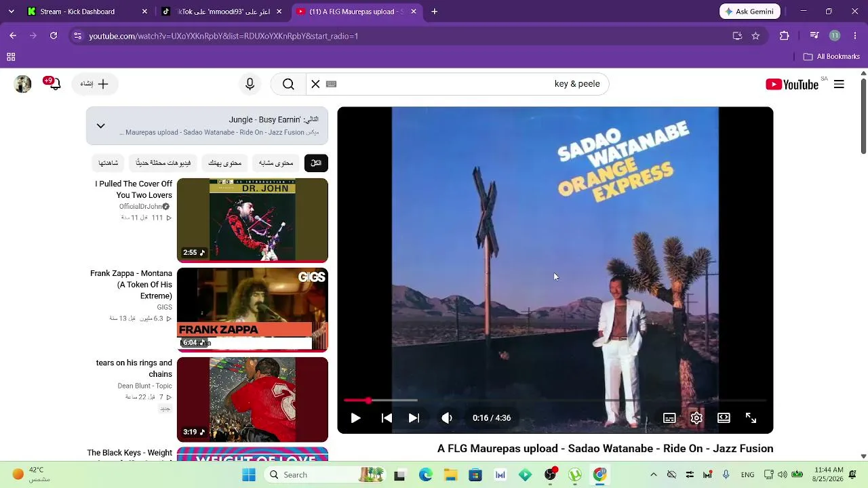Open Chrome media controls
Screen dimensions: 868x488
click(814, 36)
